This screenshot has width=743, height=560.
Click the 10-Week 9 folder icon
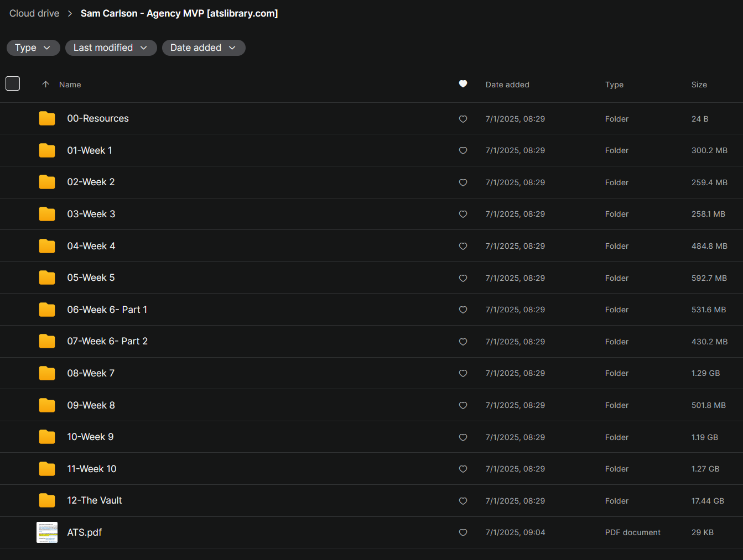(47, 437)
